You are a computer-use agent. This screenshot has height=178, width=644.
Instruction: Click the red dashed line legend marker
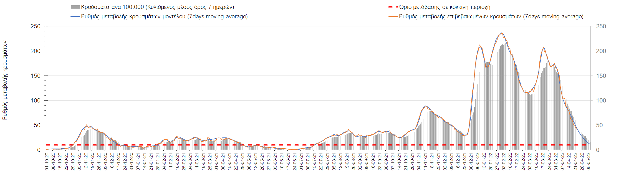pos(393,7)
